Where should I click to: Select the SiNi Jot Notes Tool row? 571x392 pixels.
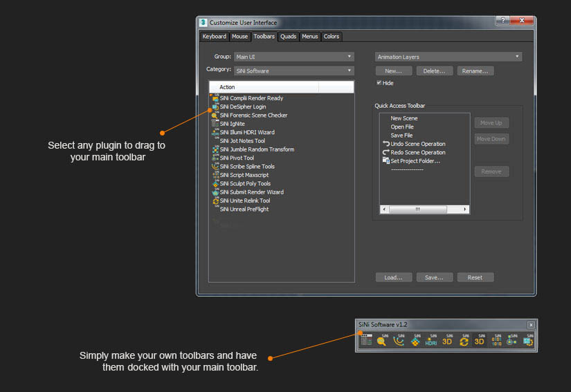[242, 141]
